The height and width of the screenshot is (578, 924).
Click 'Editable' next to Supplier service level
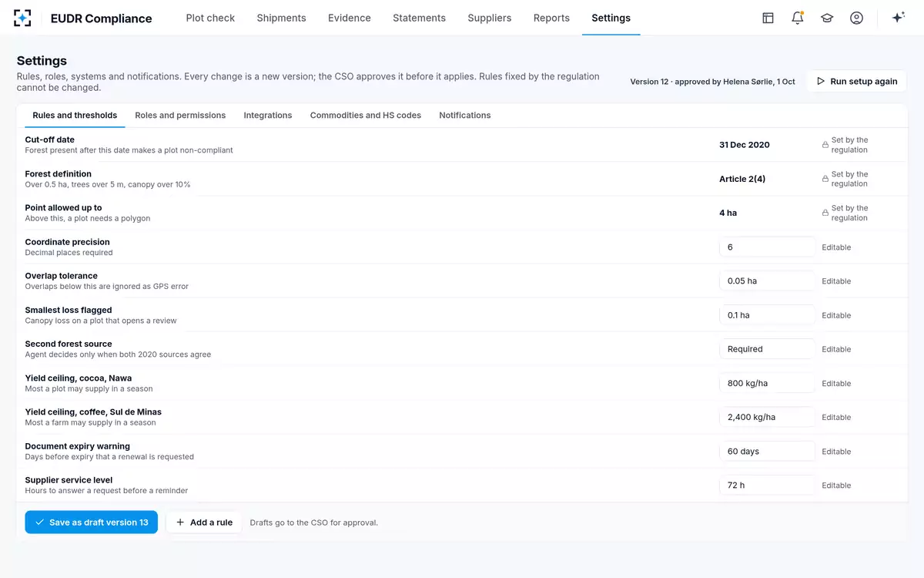coord(836,486)
